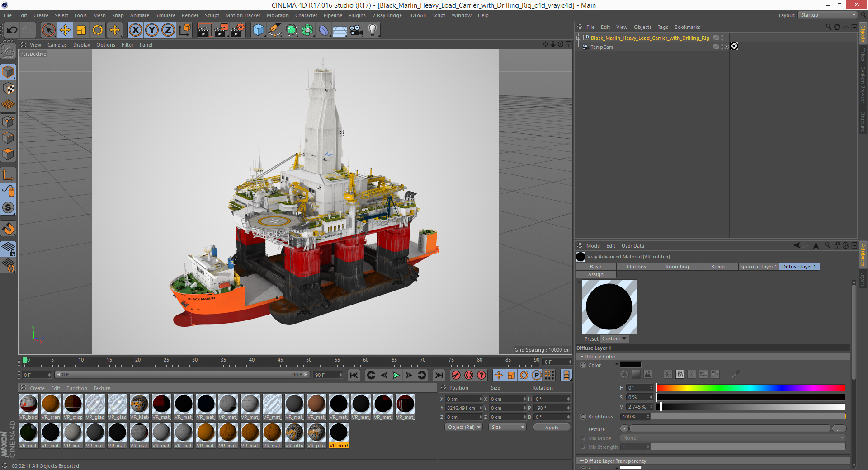Toggle Parameter keyframe recording P icon
The image size is (868, 470).
[537, 375]
